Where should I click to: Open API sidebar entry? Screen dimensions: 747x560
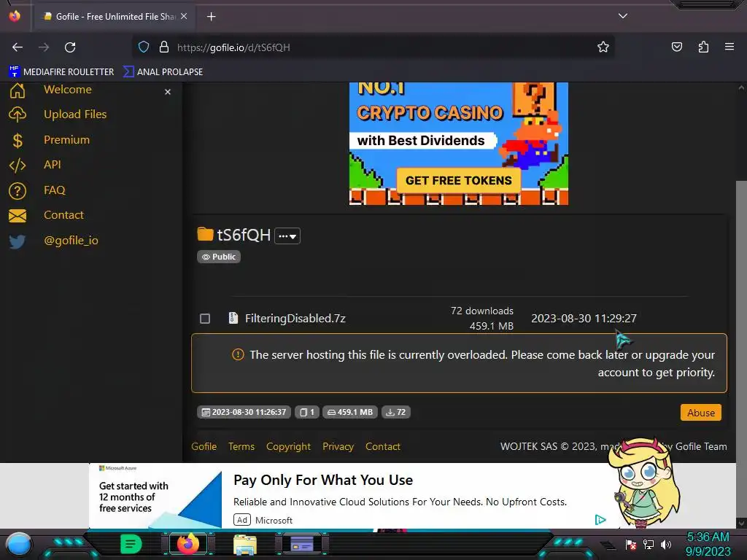click(x=53, y=164)
